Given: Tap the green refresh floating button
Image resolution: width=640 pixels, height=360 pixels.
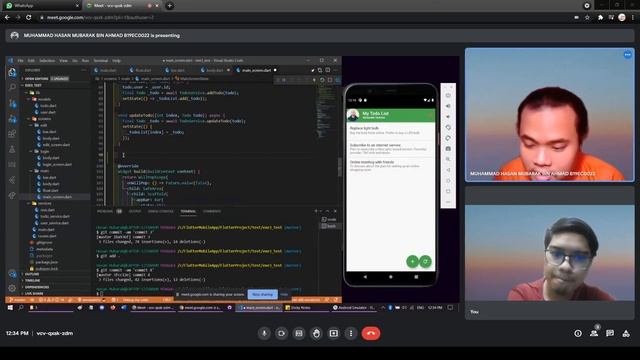Looking at the screenshot, I should click(x=426, y=262).
